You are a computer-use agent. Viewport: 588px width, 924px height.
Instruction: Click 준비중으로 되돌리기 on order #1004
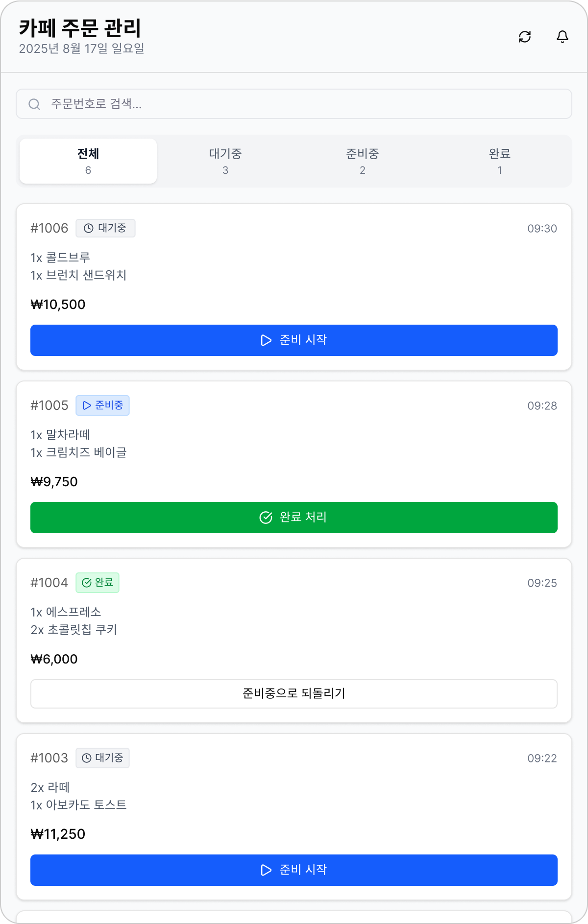[294, 694]
